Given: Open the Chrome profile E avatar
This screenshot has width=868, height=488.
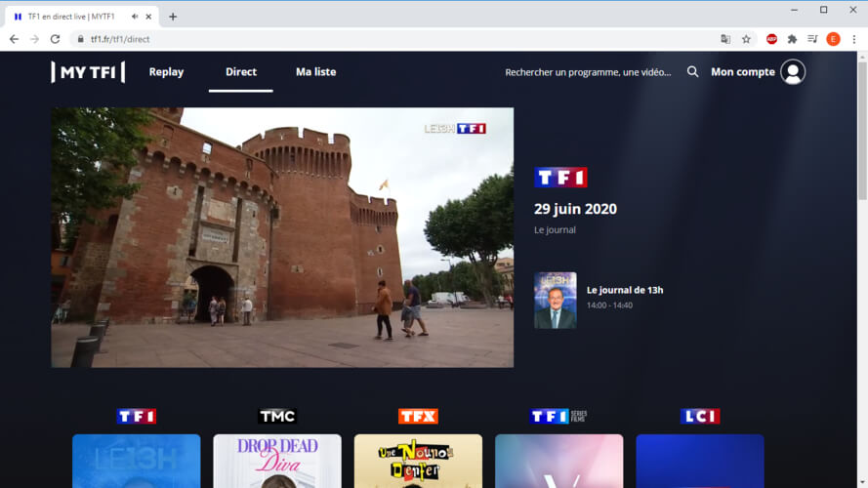Looking at the screenshot, I should click(x=833, y=39).
